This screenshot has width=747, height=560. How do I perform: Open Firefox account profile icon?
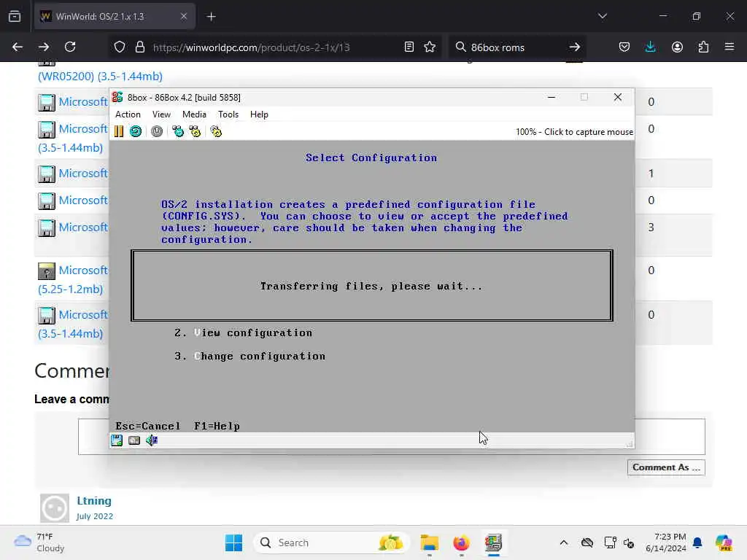[x=677, y=47]
